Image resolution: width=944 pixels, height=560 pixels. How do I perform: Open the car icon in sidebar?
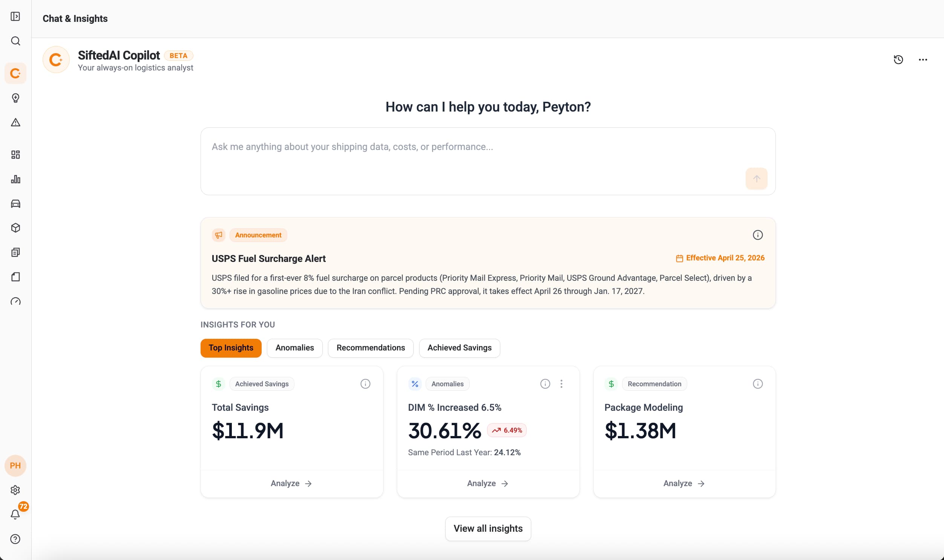tap(15, 203)
